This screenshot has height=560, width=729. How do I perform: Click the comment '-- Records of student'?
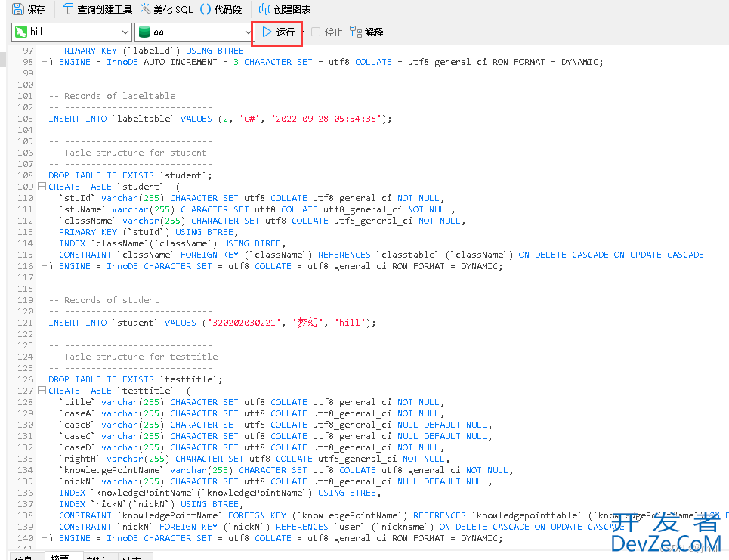click(103, 300)
